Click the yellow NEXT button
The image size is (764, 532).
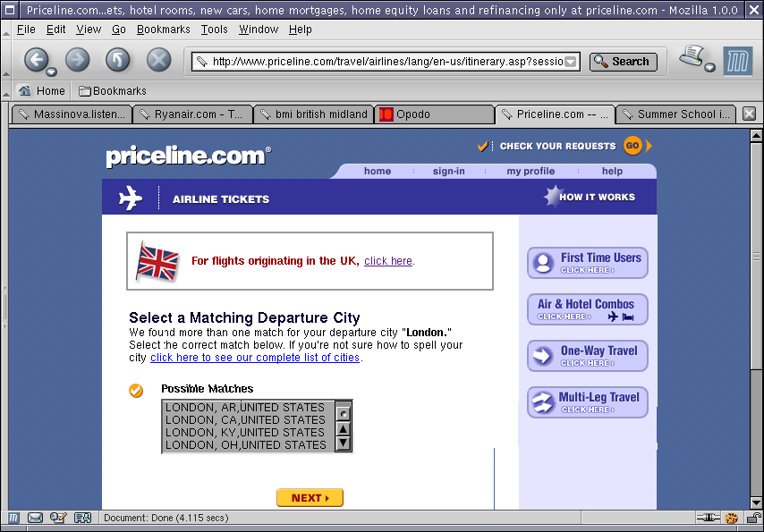pyautogui.click(x=310, y=498)
